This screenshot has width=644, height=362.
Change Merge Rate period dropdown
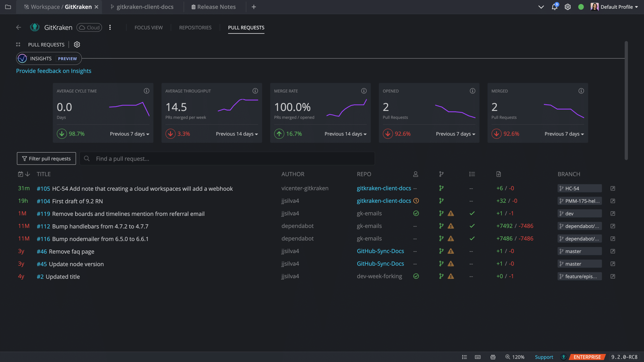pos(345,134)
